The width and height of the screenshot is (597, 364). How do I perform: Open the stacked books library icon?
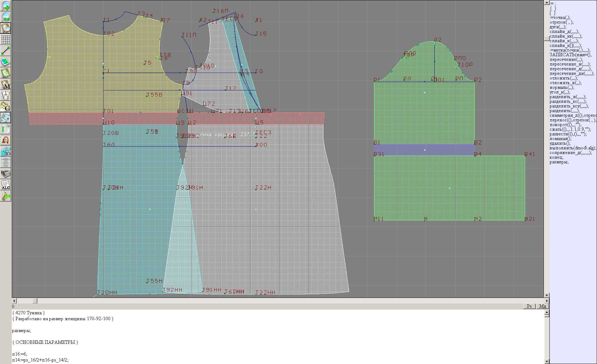[x=6, y=174]
